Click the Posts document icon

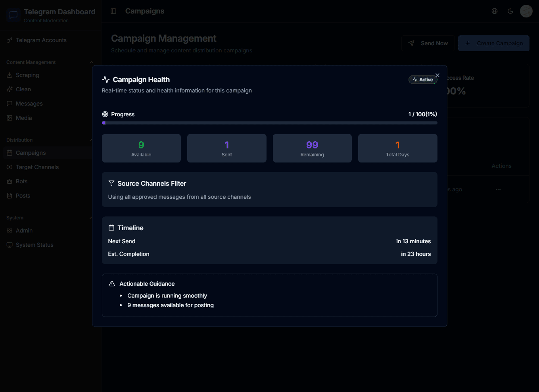10,196
